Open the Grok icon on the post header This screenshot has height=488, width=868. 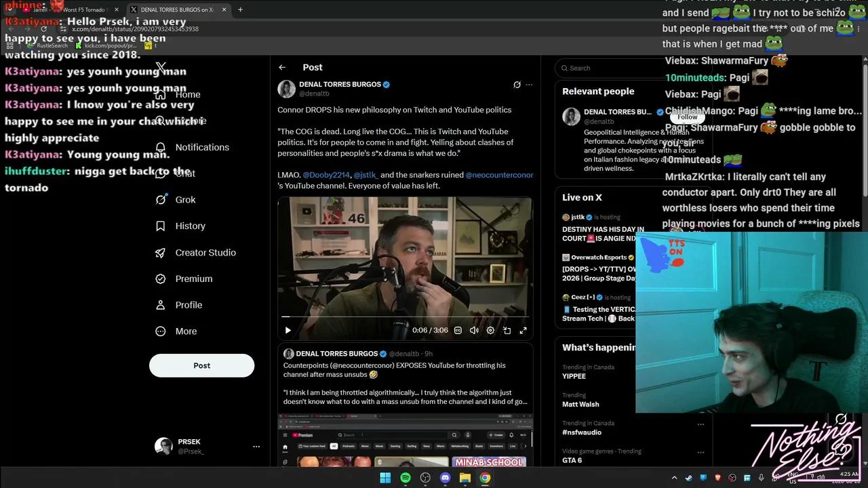click(517, 85)
